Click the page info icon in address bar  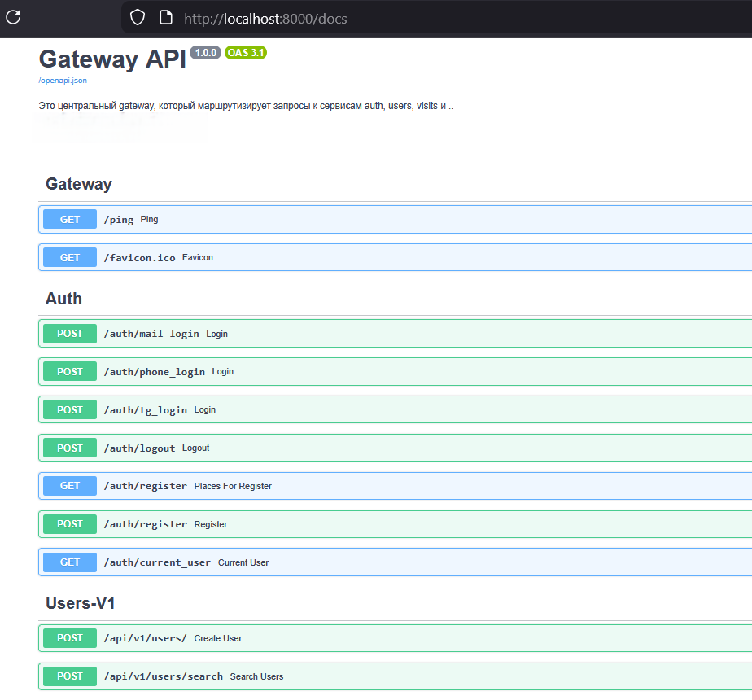[166, 17]
